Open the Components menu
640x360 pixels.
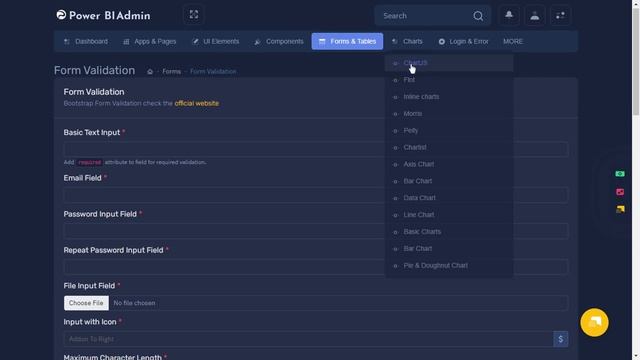coord(279,41)
